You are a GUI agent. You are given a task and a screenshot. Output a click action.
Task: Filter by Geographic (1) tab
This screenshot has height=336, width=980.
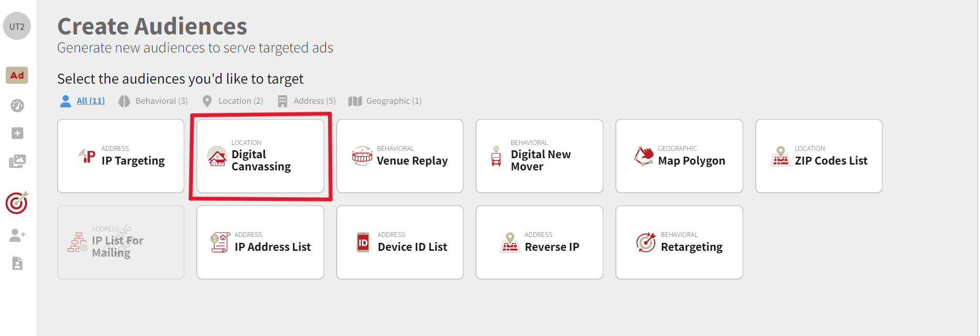[394, 101]
